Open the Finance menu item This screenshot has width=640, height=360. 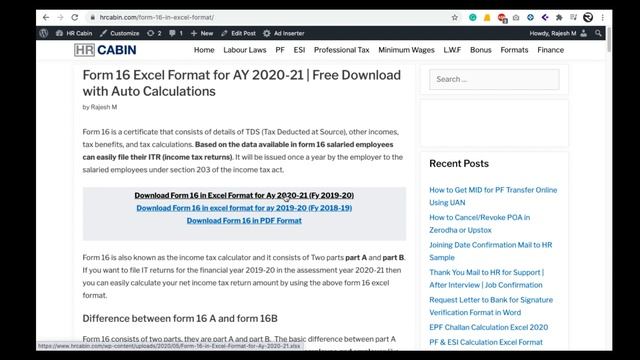(x=551, y=50)
